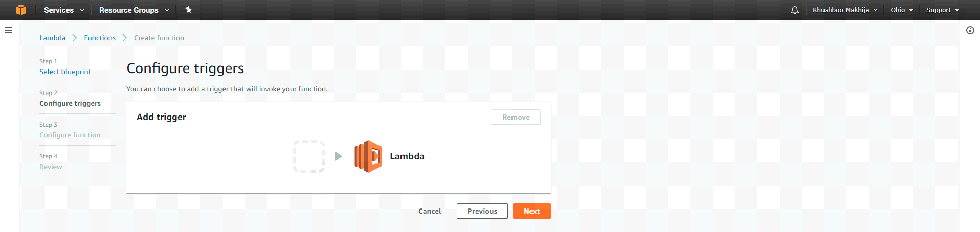Open the notifications bell icon
Viewport: 980px width, 232px height.
click(794, 10)
